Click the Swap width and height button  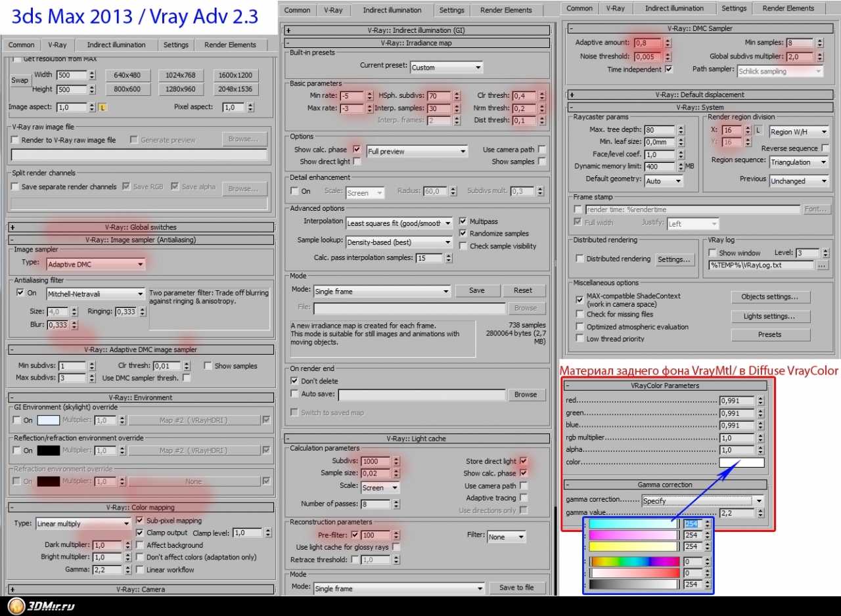coord(20,80)
